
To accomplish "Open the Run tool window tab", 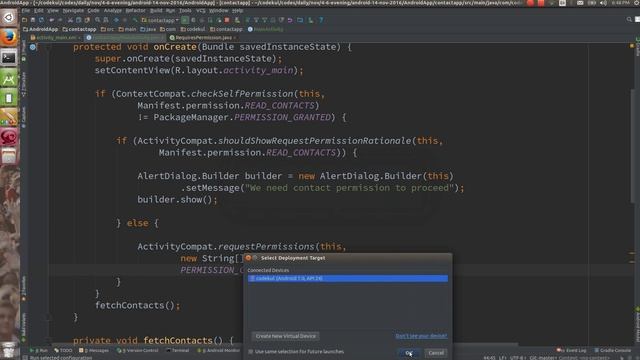I will [39, 351].
